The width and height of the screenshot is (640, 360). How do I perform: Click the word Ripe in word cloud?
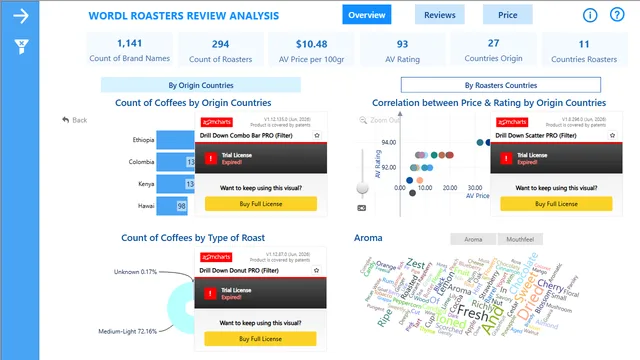coord(385,318)
